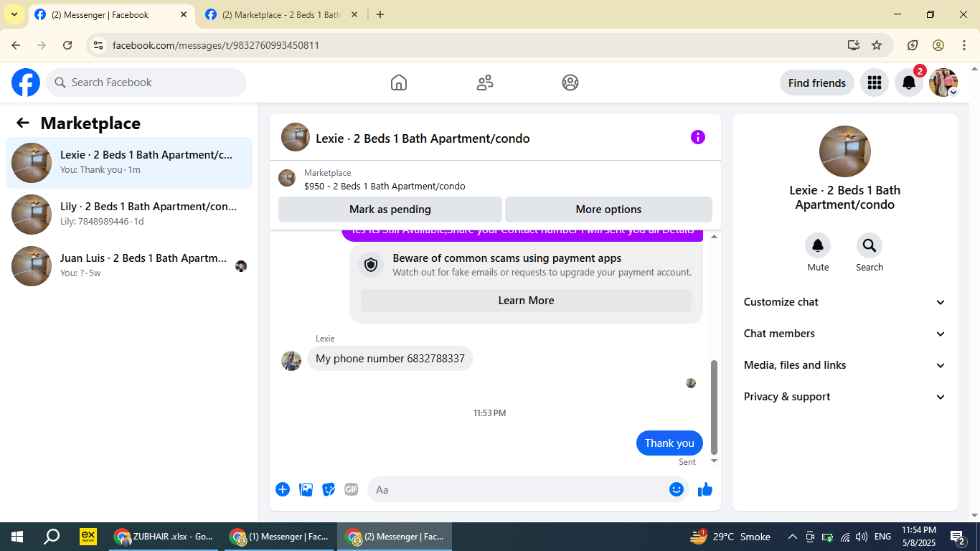Open the Chrome tab search dropdown

(x=14, y=14)
